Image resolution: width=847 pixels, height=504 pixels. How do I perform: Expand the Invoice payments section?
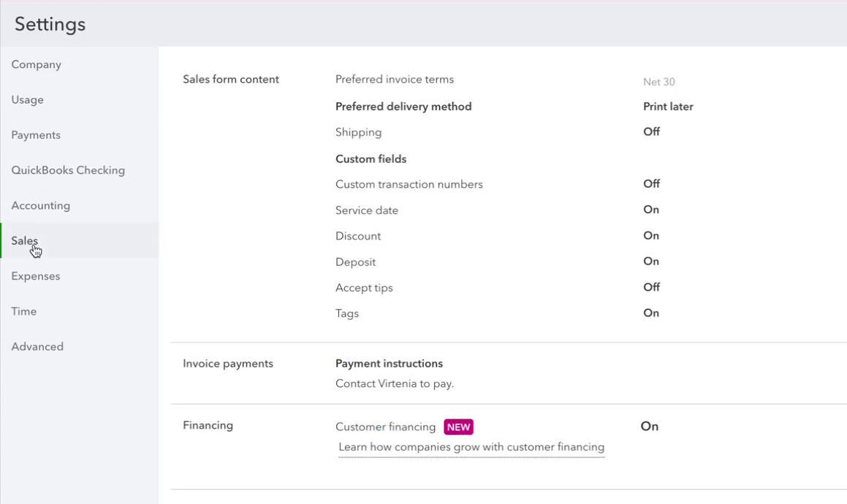(x=228, y=363)
